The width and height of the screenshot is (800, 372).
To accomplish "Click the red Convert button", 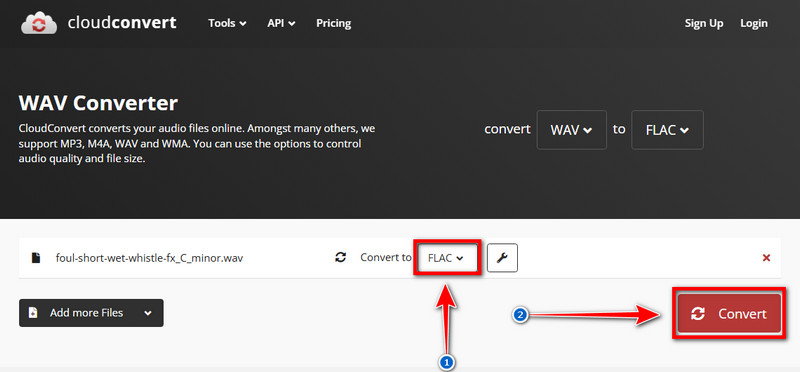I will (x=729, y=313).
